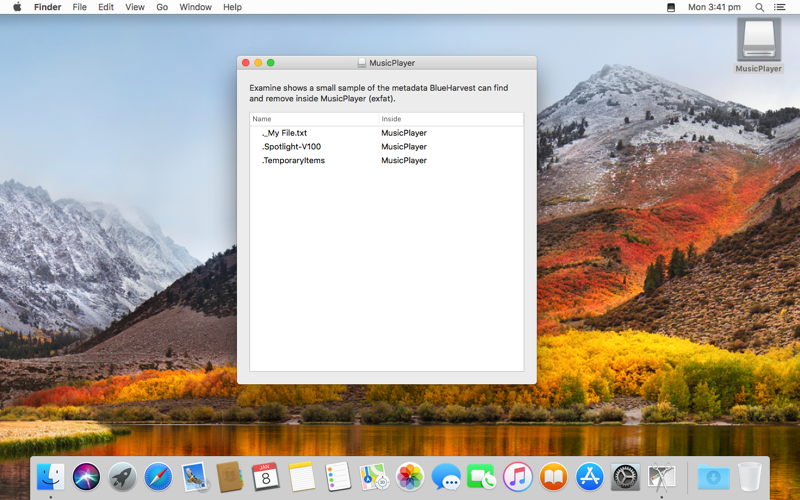Open the Apple menu

pyautogui.click(x=17, y=7)
